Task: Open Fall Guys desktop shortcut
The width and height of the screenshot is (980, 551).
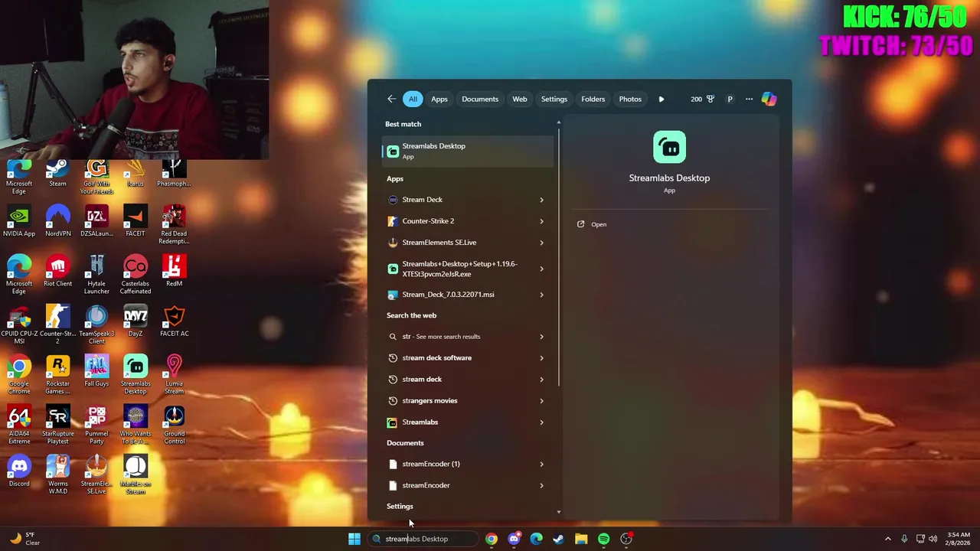Action: pos(96,371)
